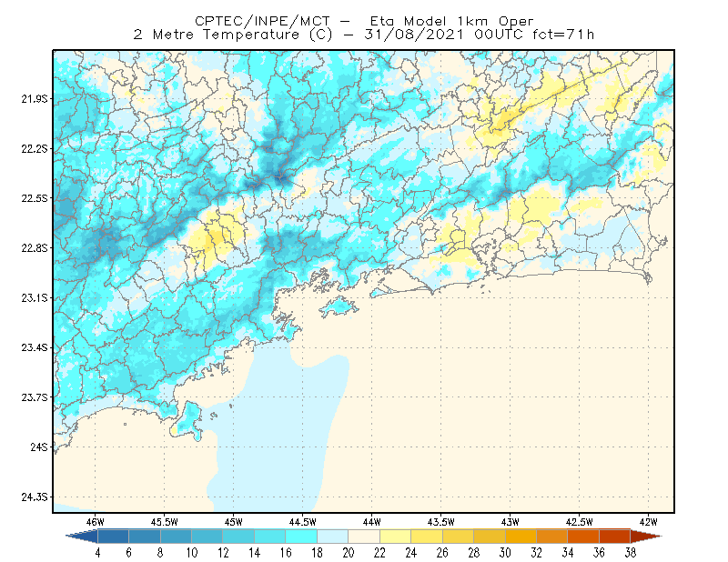Click the darkest blue 4-6 color swatch

point(113,537)
